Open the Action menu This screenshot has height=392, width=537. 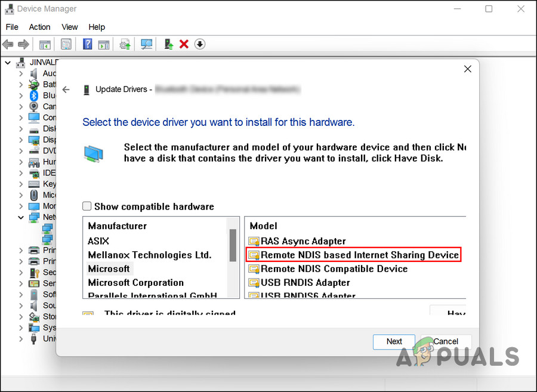pyautogui.click(x=39, y=27)
